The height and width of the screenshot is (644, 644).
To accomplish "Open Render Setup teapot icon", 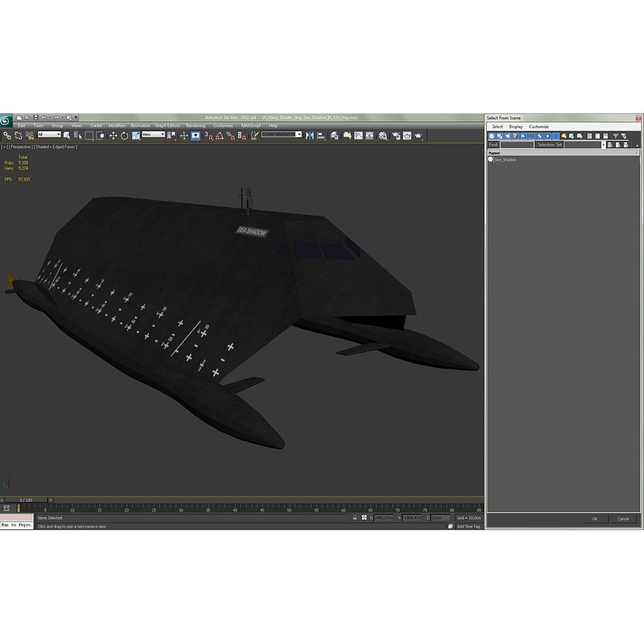I will tap(396, 135).
